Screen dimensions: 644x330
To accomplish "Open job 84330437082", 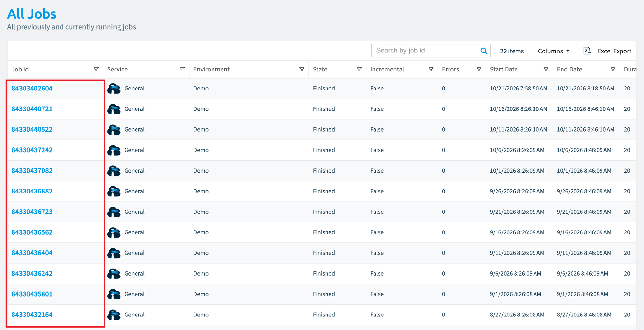I will pyautogui.click(x=32, y=171).
